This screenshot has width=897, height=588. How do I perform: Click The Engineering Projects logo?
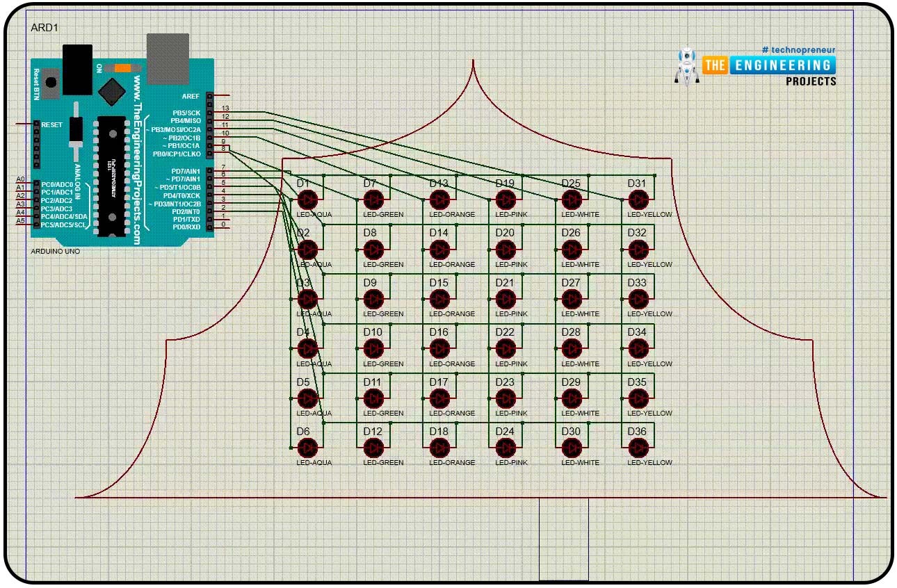click(x=756, y=66)
